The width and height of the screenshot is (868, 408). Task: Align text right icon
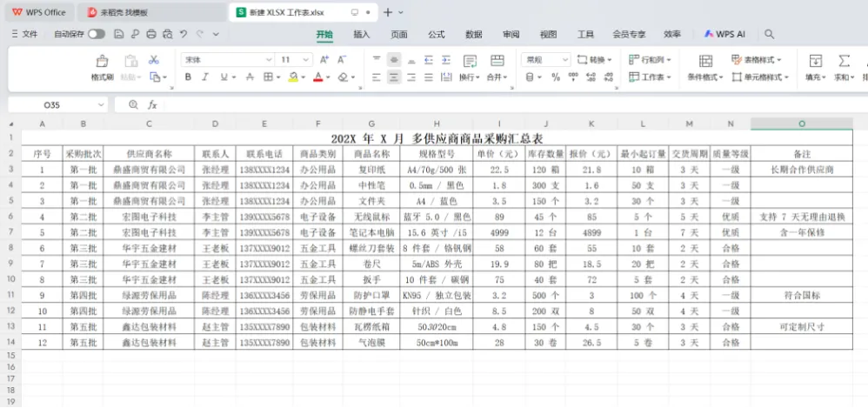click(411, 77)
